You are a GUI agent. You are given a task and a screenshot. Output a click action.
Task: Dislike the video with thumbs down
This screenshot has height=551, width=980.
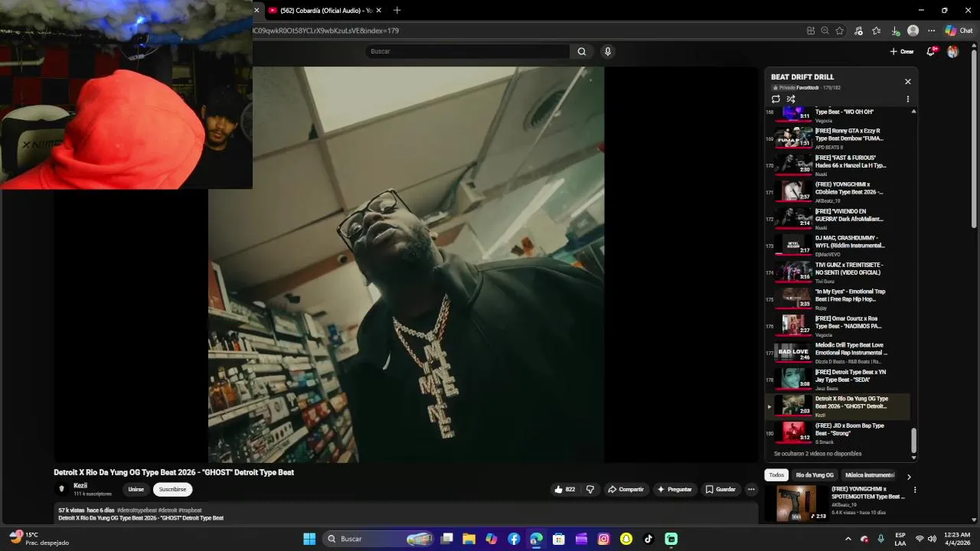pos(590,489)
